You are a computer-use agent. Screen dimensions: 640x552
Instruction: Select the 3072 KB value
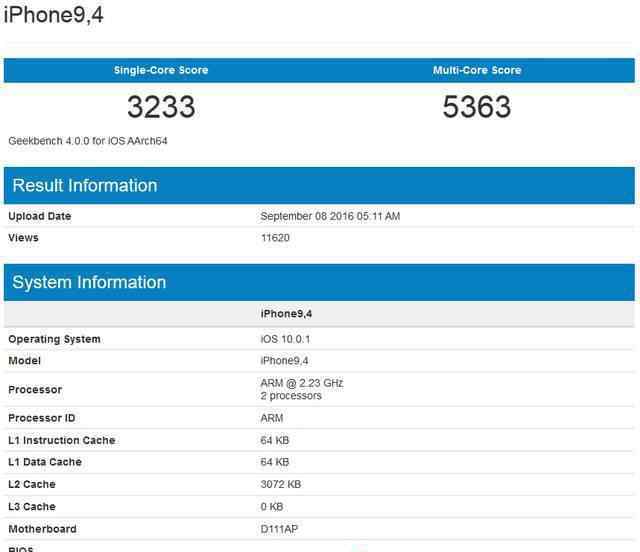pyautogui.click(x=281, y=484)
